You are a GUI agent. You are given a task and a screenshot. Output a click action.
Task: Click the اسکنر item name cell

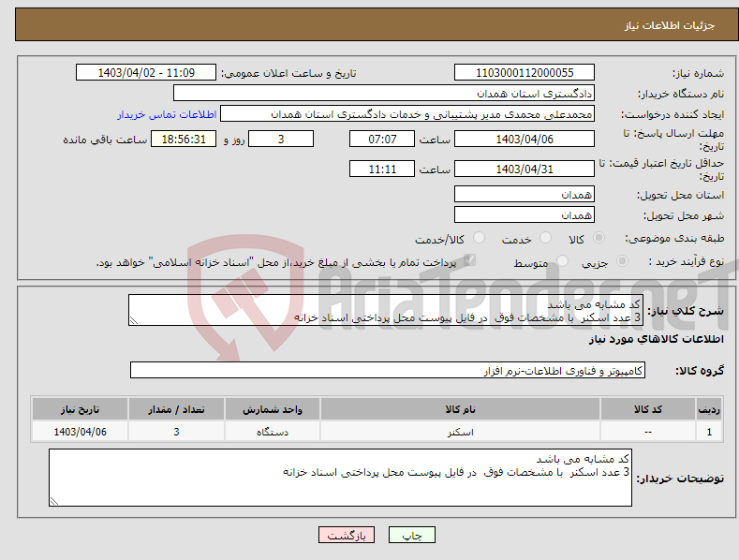[x=460, y=432]
